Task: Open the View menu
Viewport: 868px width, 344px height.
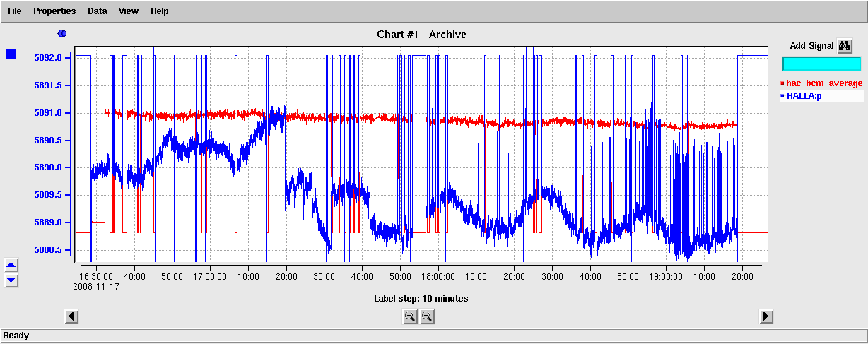Action: (129, 11)
